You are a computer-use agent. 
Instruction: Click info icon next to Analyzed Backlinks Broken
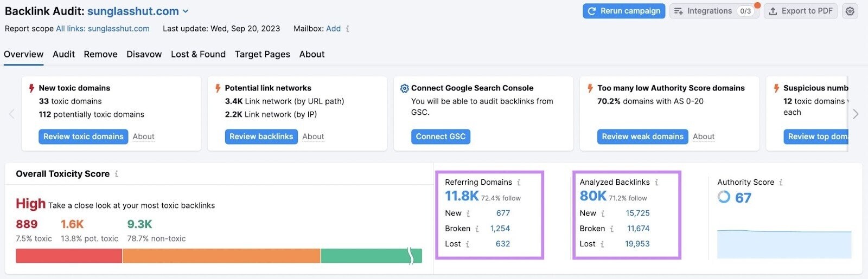click(611, 229)
